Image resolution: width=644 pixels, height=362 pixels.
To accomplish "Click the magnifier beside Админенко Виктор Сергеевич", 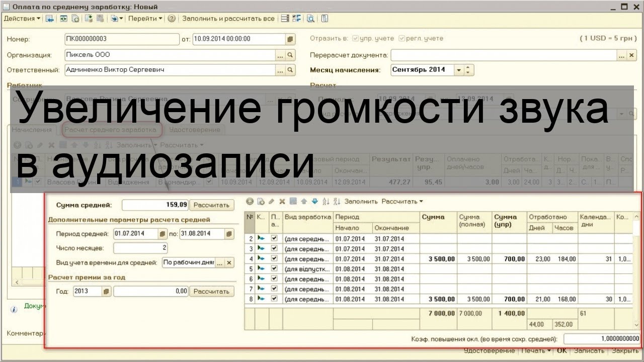I will coord(290,70).
